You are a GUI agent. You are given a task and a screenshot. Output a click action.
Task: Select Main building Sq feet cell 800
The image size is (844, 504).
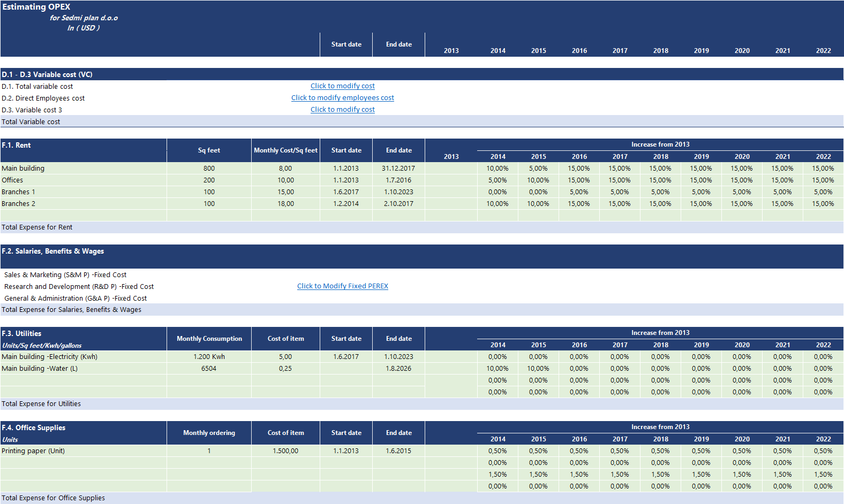(209, 169)
